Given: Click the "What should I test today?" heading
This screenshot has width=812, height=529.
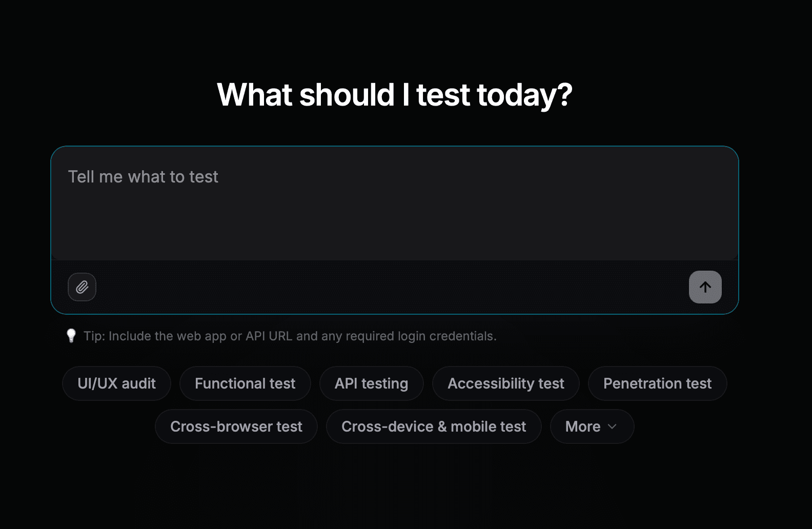Looking at the screenshot, I should 395,95.
